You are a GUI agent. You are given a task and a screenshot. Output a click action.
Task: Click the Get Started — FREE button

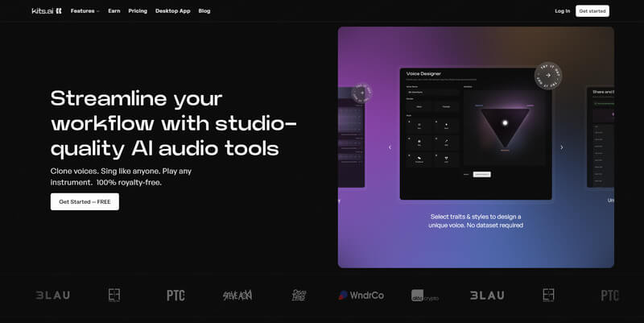85,201
